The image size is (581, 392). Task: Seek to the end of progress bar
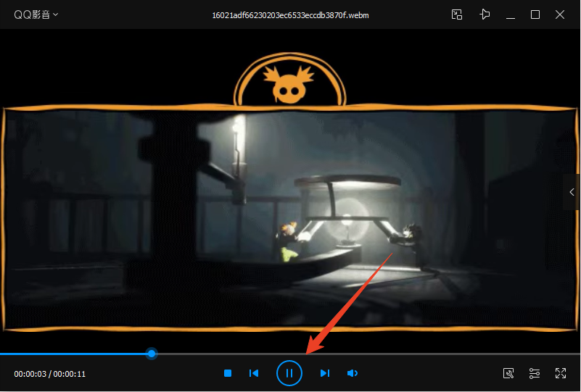point(576,354)
